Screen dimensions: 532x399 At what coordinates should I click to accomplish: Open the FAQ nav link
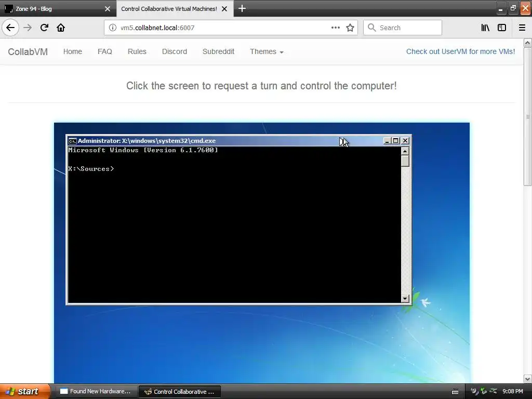coord(105,51)
